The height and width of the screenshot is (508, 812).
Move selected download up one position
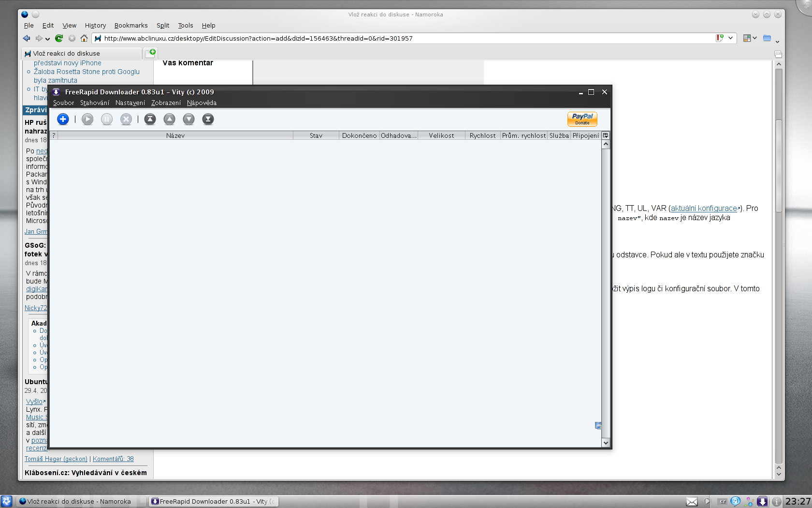point(170,119)
